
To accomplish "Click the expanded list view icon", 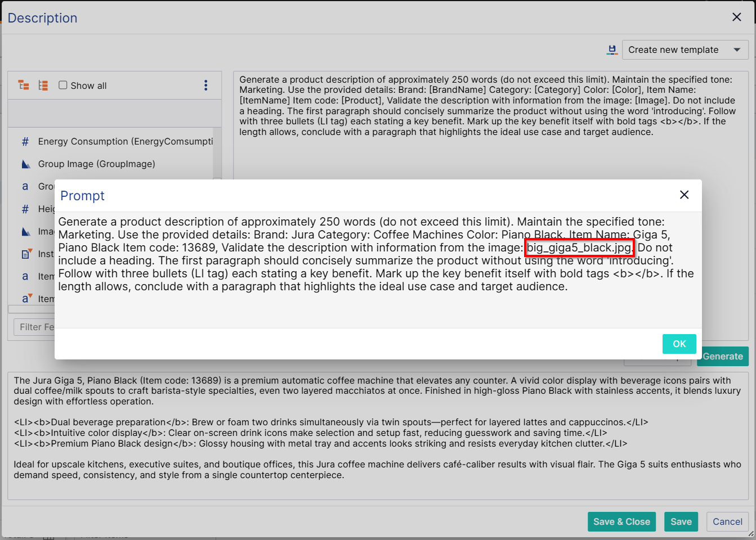I will click(43, 85).
